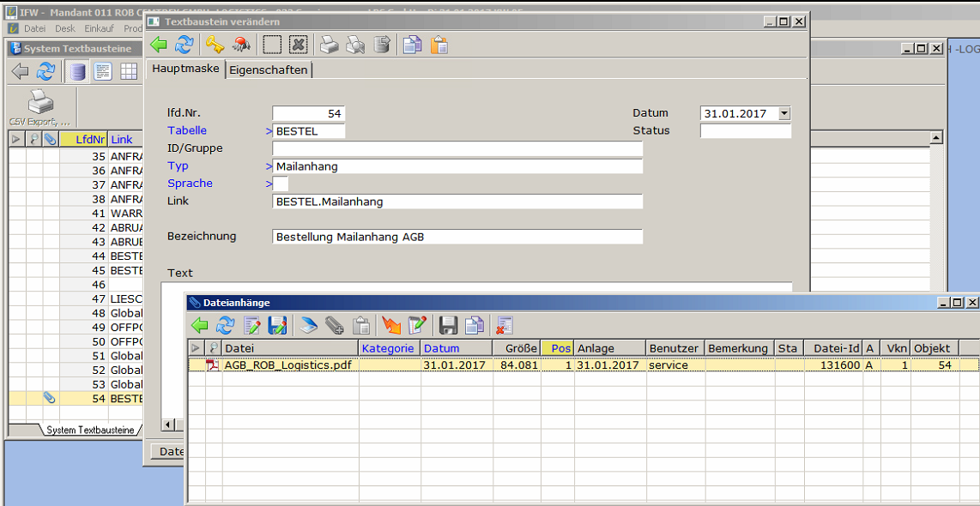The height and width of the screenshot is (506, 980).
Task: Click the red bug icon in toolbar
Action: pyautogui.click(x=241, y=45)
